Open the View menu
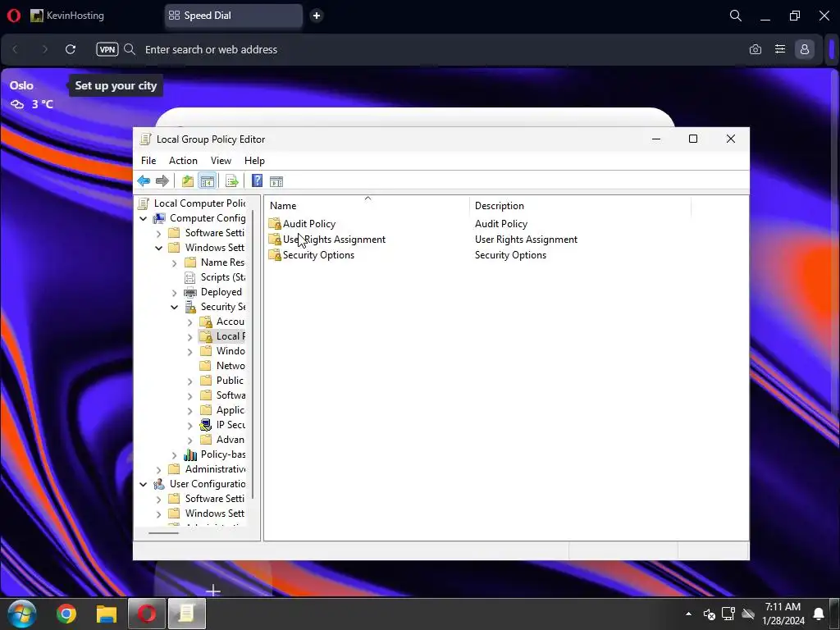The width and height of the screenshot is (840, 630). coord(221,161)
